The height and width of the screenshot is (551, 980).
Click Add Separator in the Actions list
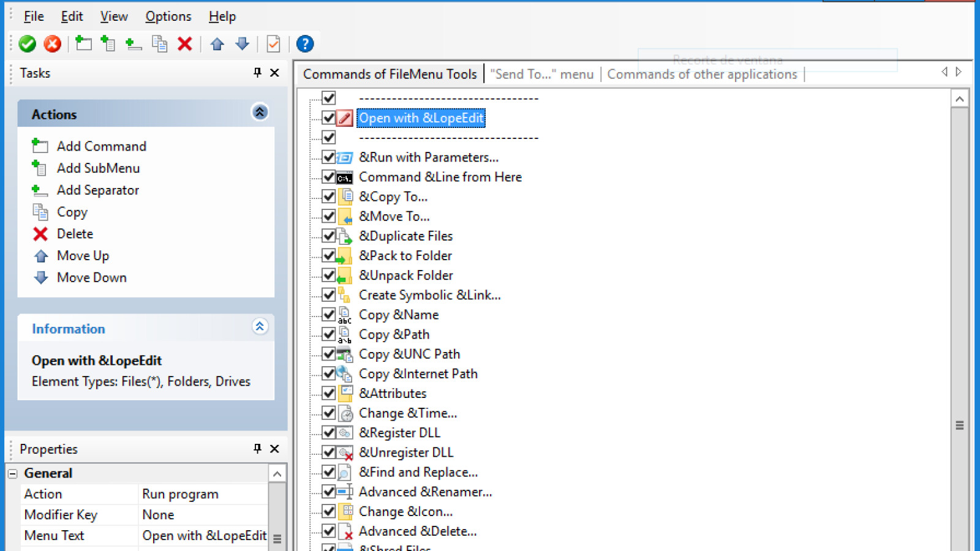(x=86, y=190)
